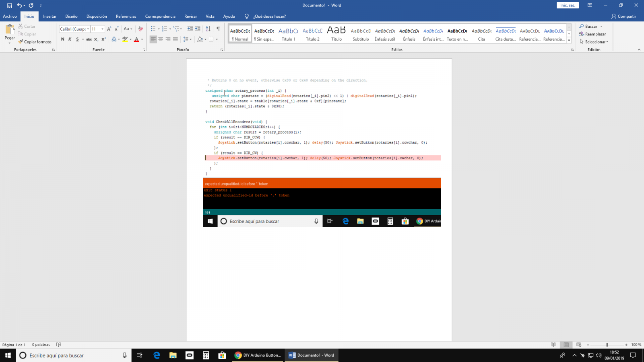Toggle show paragraph marks

(x=218, y=29)
